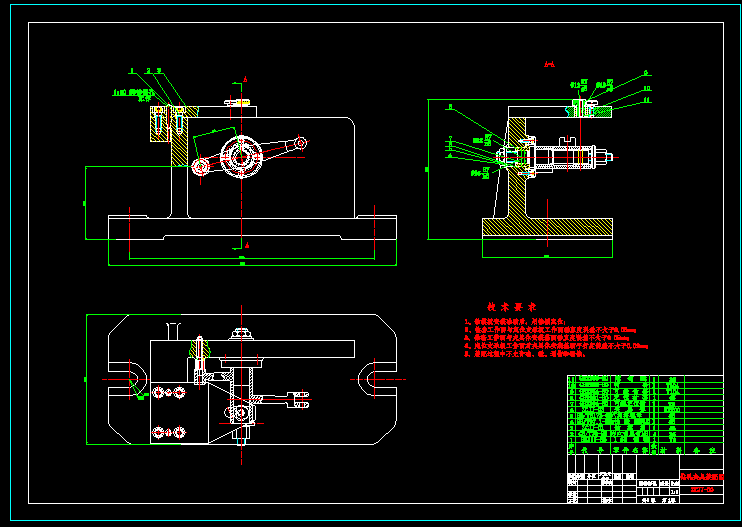Pick part callout 10 beside section view
This screenshot has width=742, height=527.
[647, 88]
